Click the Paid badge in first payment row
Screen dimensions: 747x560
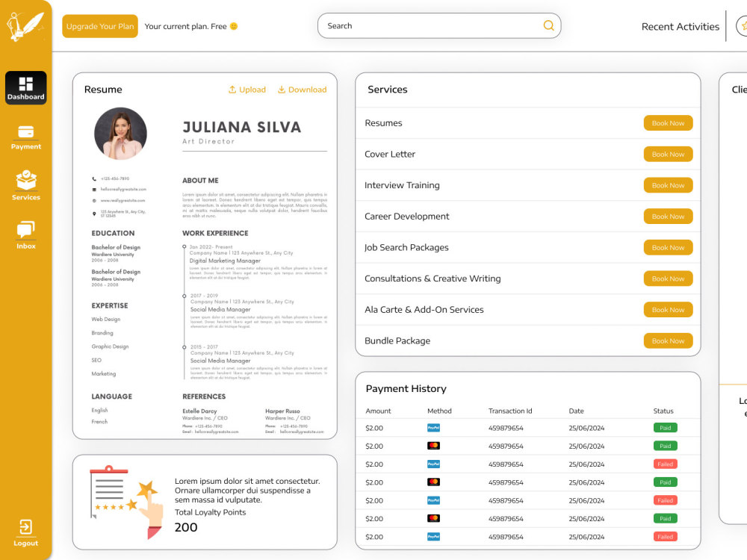[x=665, y=428]
